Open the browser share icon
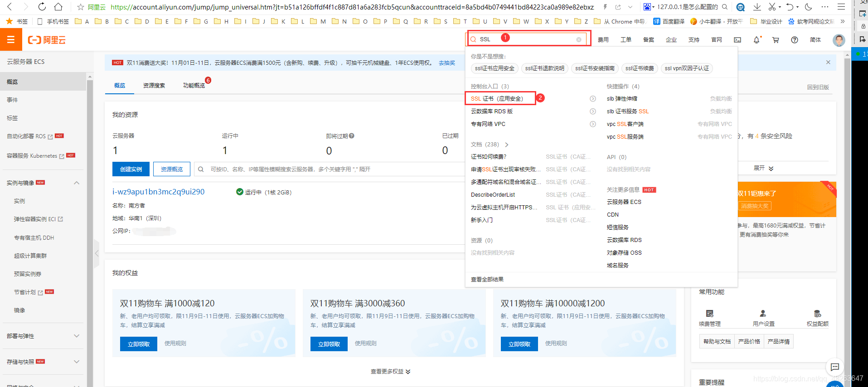Image resolution: width=868 pixels, height=387 pixels. click(x=618, y=7)
